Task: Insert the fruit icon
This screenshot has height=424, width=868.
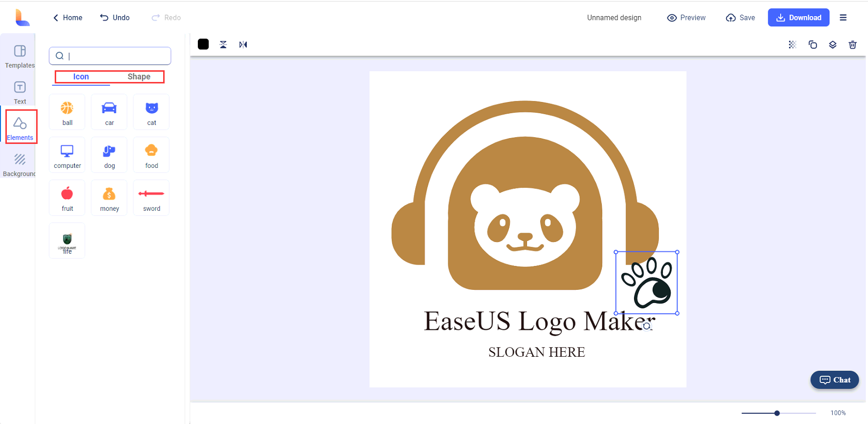Action: click(67, 198)
